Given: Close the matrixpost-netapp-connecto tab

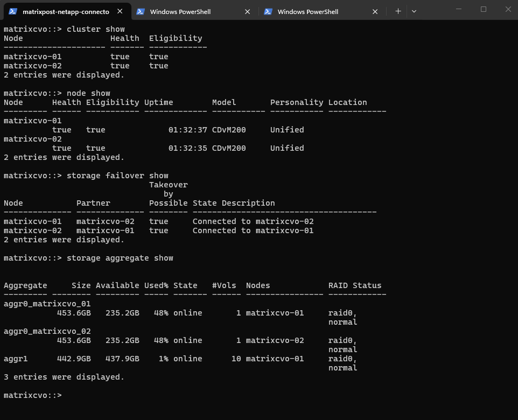Looking at the screenshot, I should coord(120,11).
